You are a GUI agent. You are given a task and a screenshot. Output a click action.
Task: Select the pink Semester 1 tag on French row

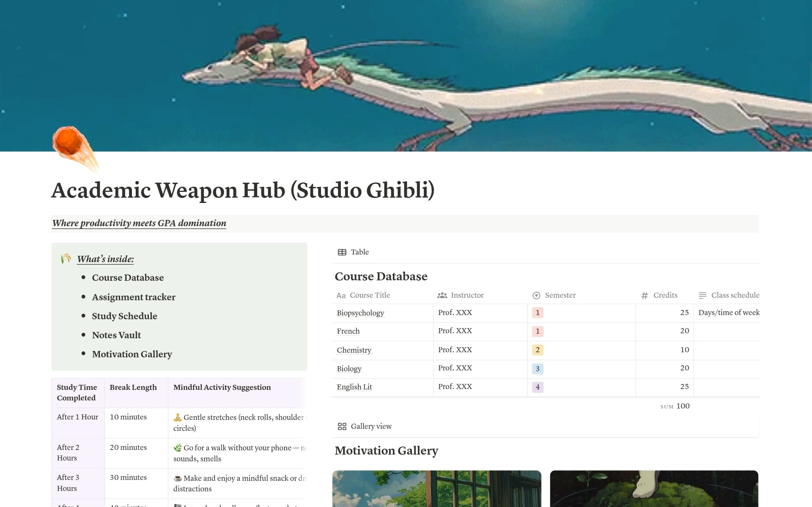point(538,332)
